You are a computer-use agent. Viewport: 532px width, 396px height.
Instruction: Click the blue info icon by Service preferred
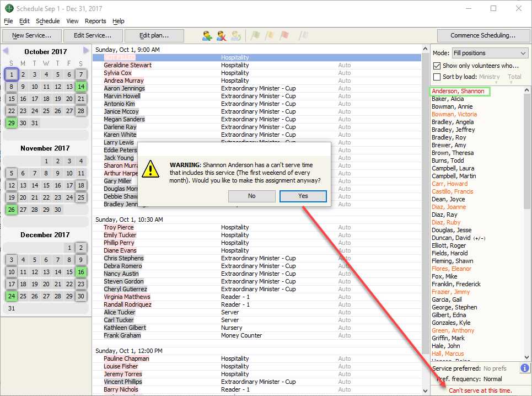click(524, 368)
